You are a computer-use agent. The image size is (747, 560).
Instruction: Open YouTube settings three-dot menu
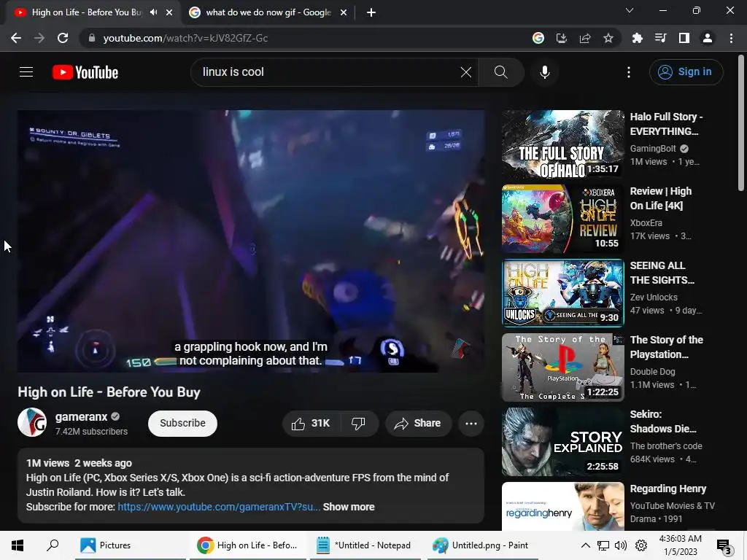pos(629,72)
